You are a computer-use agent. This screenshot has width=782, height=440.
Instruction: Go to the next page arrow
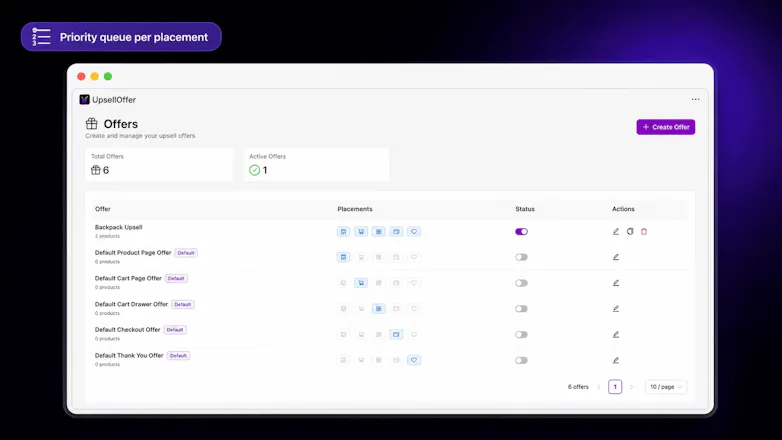pos(631,387)
